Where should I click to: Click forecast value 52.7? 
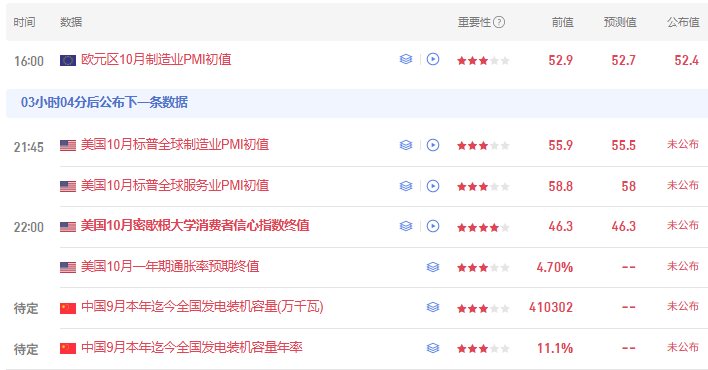pos(624,60)
